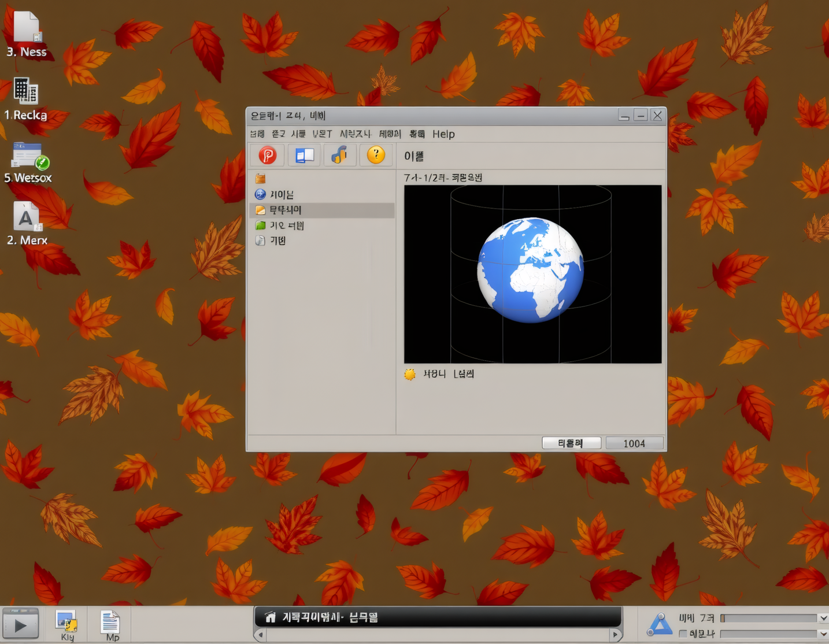Viewport: 829px width, 644px height.
Task: Click the red P toolbar icon
Action: coord(267,155)
